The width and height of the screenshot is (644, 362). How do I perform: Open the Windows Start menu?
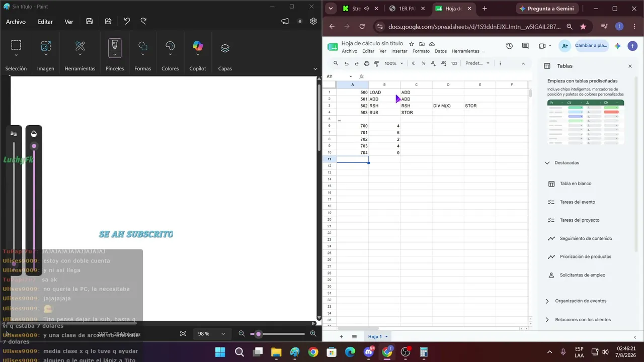pos(220,352)
